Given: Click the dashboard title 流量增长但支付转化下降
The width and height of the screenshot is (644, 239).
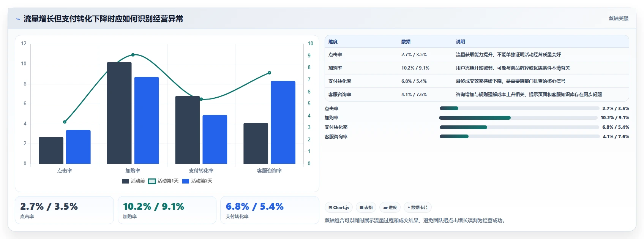Looking at the screenshot, I should tap(103, 19).
